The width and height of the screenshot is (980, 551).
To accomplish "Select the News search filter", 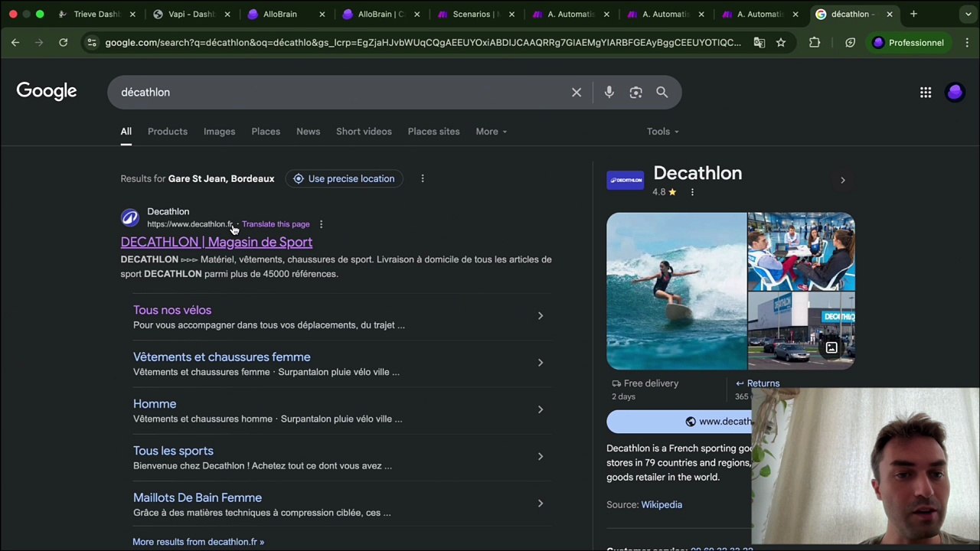I will [309, 132].
